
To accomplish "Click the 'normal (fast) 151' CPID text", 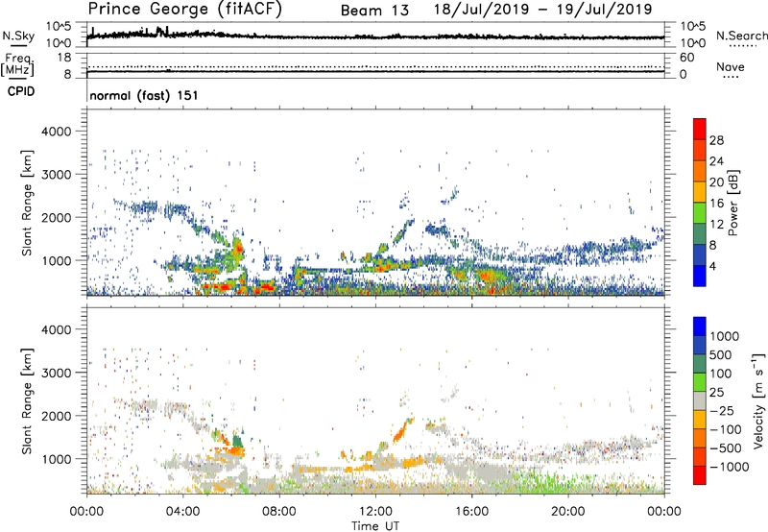I will point(144,95).
